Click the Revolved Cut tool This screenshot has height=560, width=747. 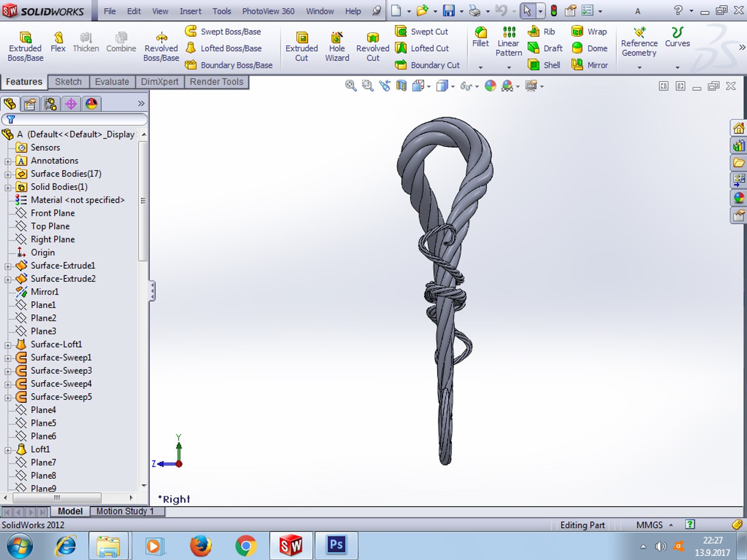pyautogui.click(x=372, y=47)
